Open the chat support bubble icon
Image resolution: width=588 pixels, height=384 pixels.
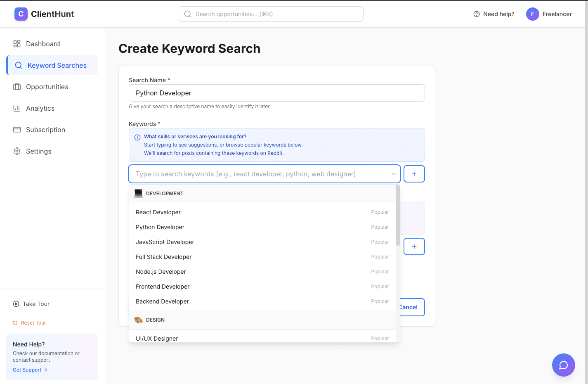563,365
